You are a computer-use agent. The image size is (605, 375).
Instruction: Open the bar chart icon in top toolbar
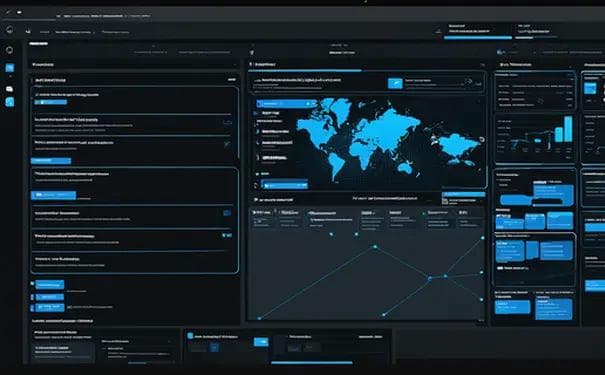[28, 31]
